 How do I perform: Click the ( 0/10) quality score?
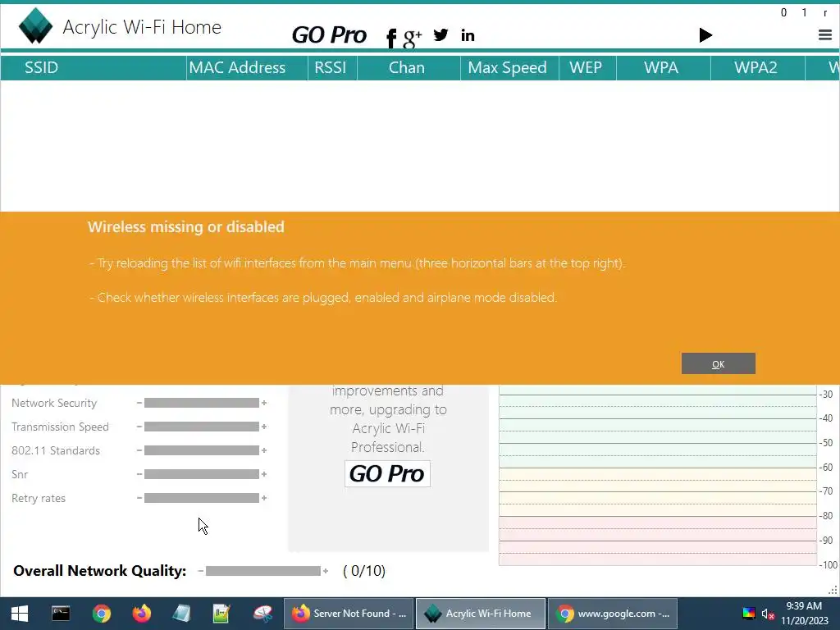click(x=364, y=571)
